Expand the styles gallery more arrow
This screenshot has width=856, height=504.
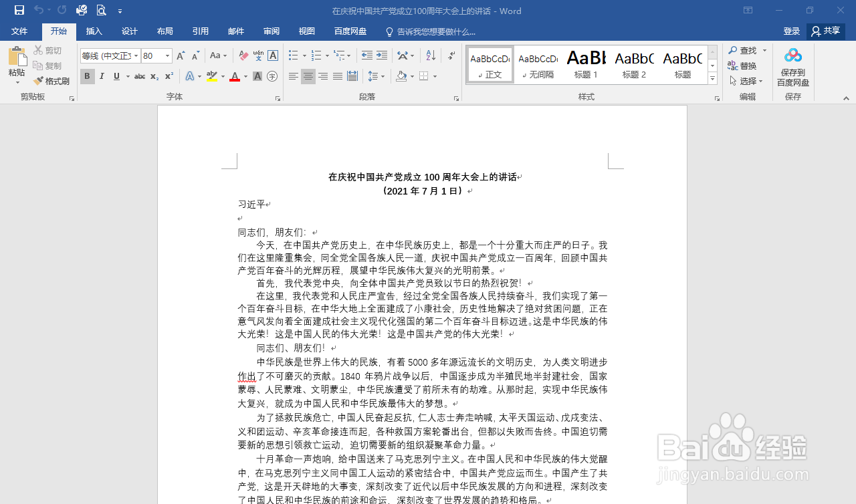click(712, 79)
